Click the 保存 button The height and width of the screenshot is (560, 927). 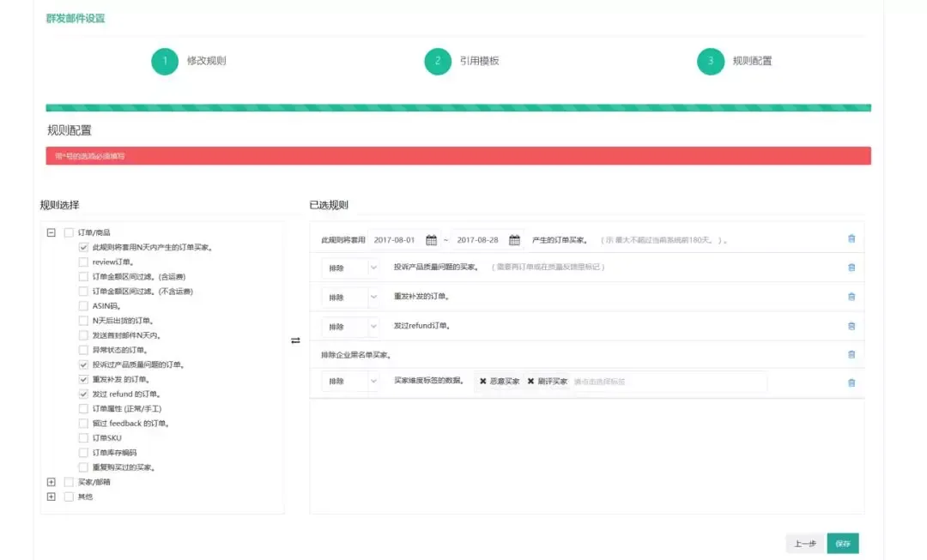[843, 544]
